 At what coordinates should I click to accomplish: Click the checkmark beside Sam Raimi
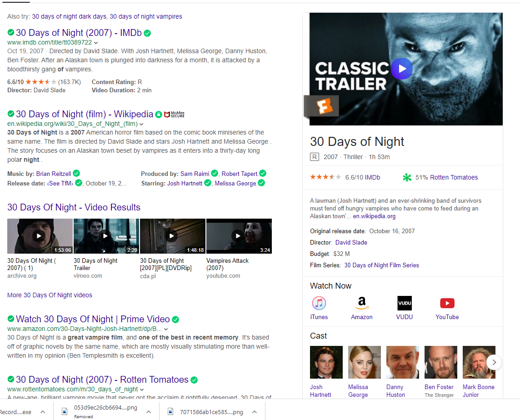pyautogui.click(x=215, y=173)
